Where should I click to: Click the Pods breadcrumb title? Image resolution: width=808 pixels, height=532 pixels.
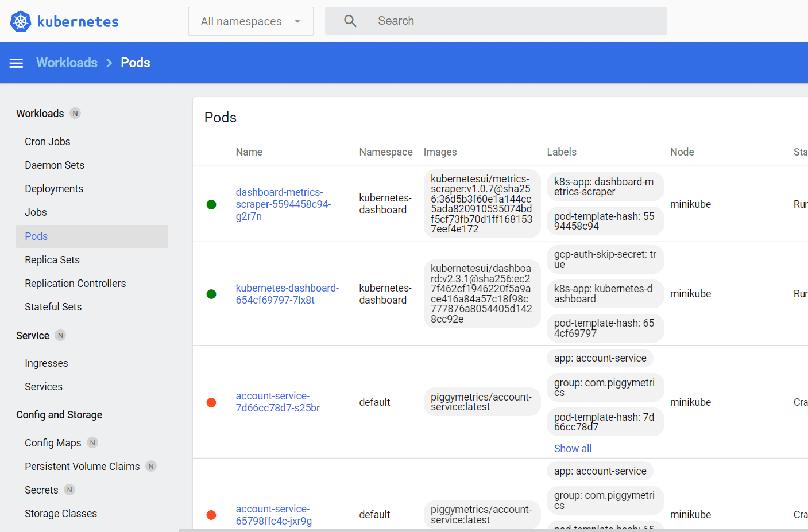(136, 63)
